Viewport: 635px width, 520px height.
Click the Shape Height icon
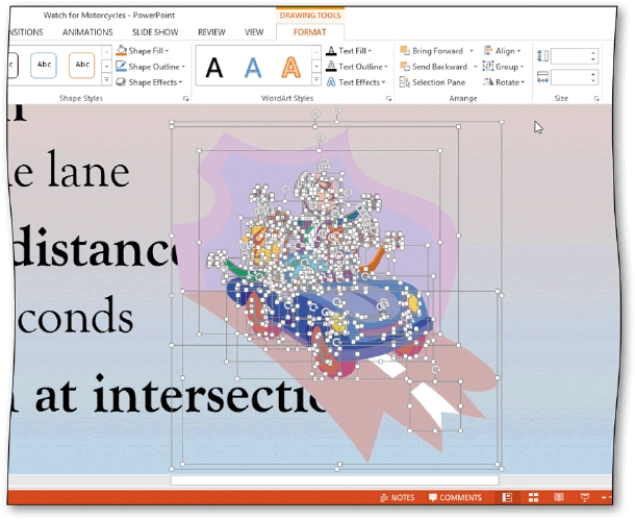point(542,56)
